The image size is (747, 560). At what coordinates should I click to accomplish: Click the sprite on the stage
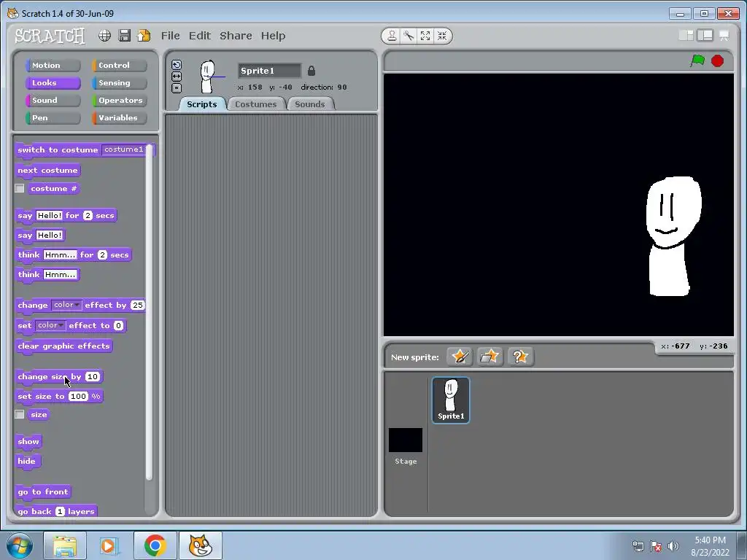[673, 236]
